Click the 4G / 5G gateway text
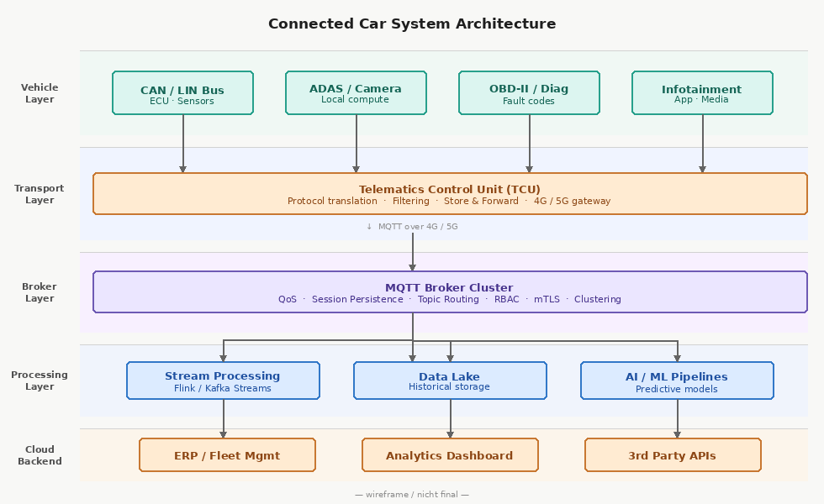Screen dimensions: 824x504 pyautogui.click(x=573, y=201)
